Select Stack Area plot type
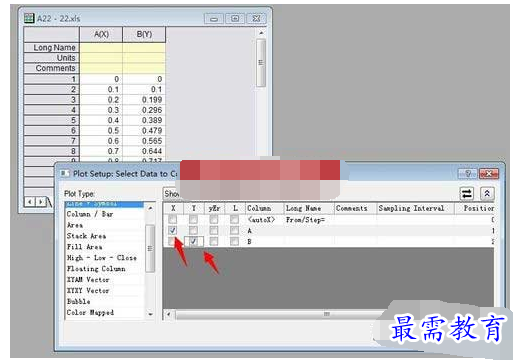This screenshot has width=513, height=360. pos(86,236)
